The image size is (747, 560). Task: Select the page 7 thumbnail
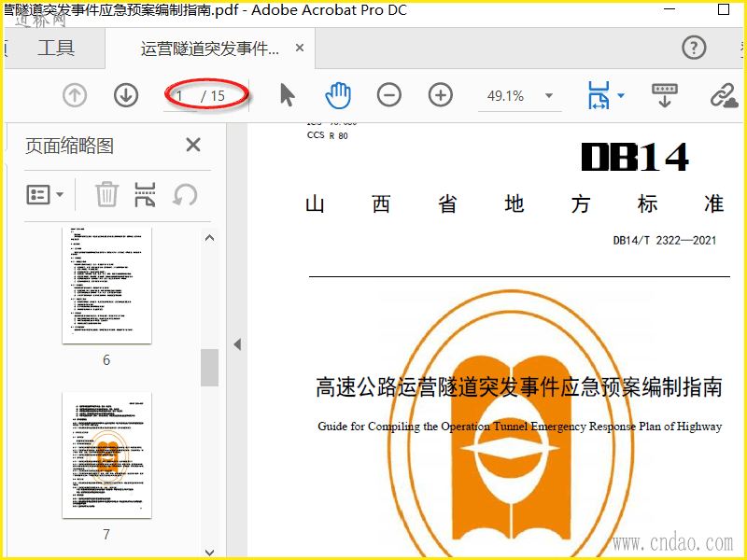(x=106, y=455)
